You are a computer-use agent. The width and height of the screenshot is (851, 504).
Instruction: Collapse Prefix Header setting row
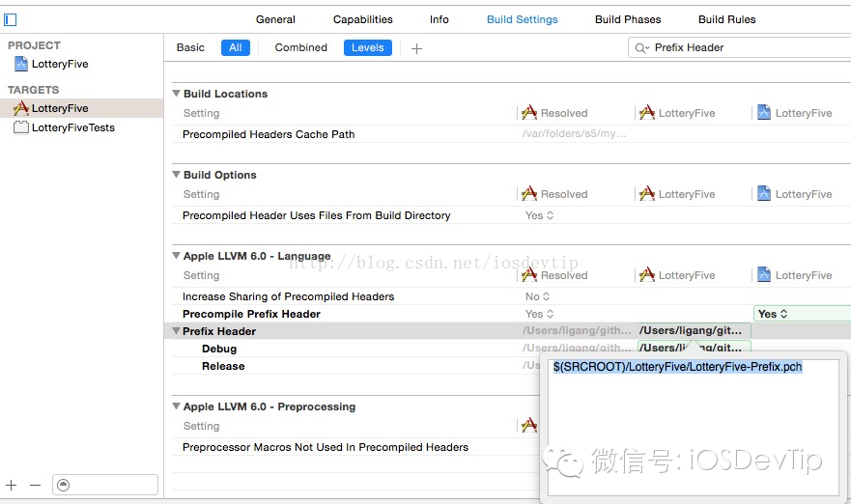tap(177, 331)
